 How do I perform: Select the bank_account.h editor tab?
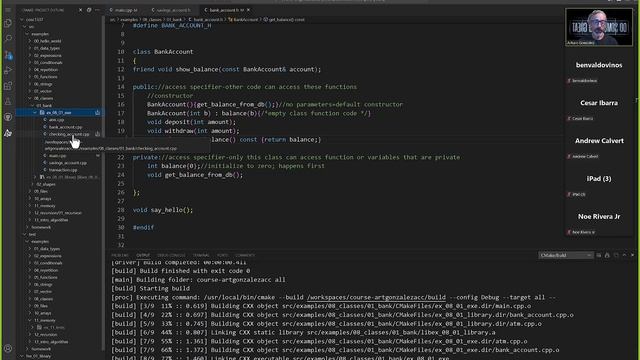(224, 10)
